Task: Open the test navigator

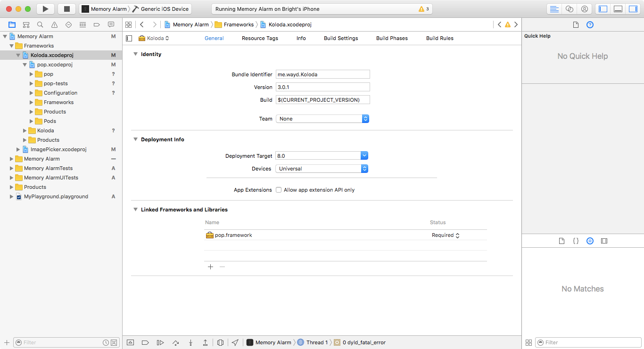Action: coord(68,24)
